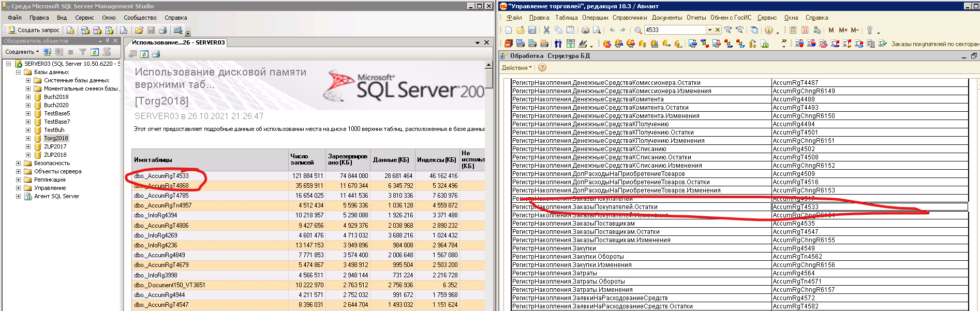Click the open file folder icon in SSMS

(139, 30)
